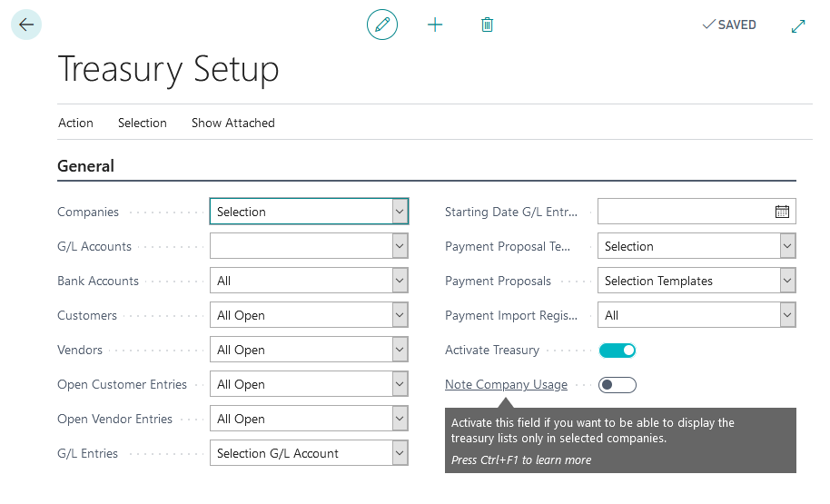Click the Note Company Usage label link

coord(506,385)
